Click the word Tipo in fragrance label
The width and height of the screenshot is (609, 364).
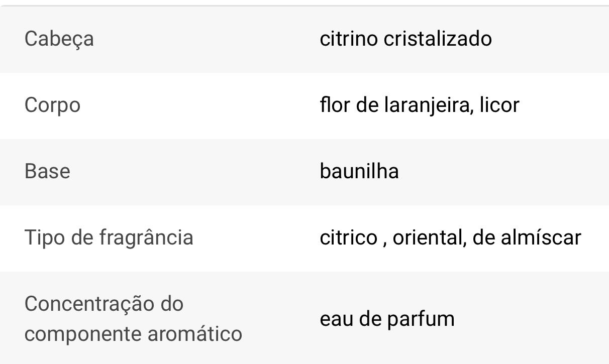coord(44,237)
